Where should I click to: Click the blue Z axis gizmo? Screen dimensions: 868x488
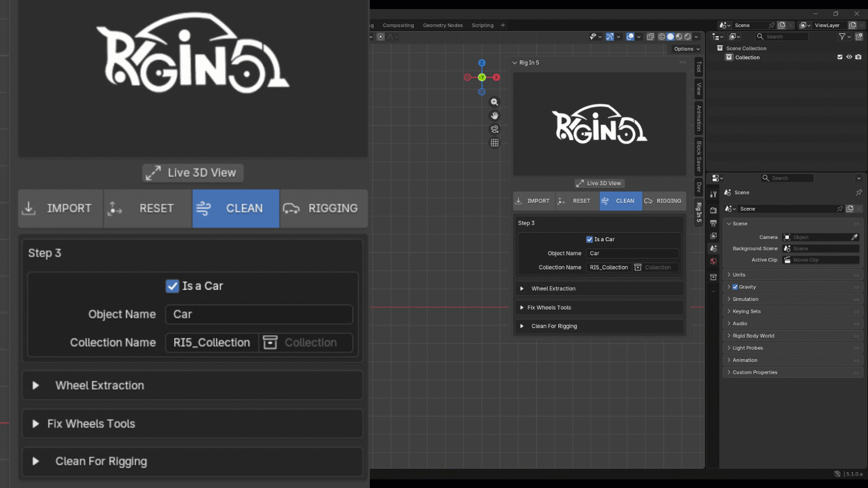pyautogui.click(x=481, y=63)
